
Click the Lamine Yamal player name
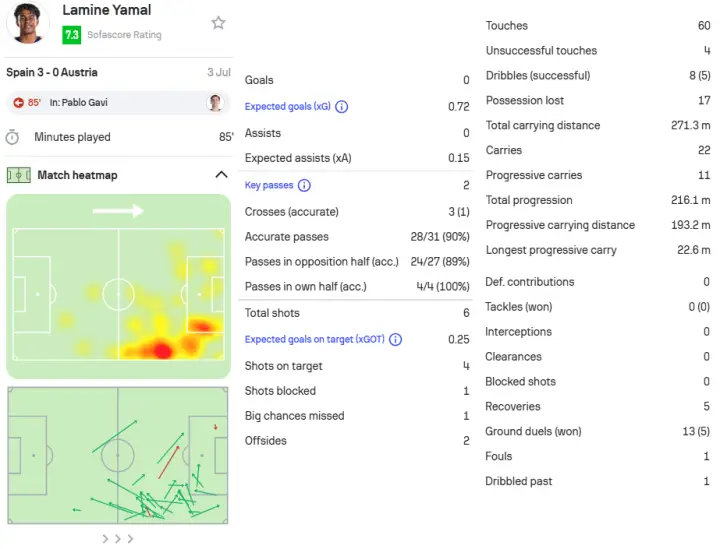coord(107,10)
